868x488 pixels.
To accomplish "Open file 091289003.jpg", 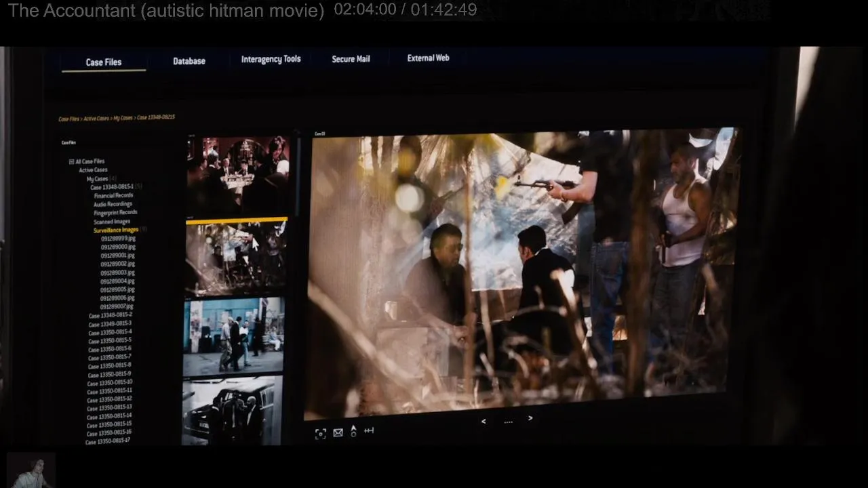I will 118,272.
